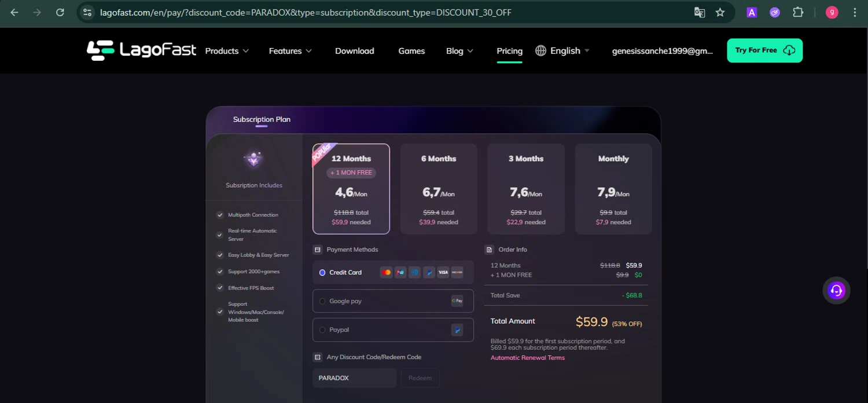Screen dimensions: 868x403
Task: Choose the Monthly plan card
Action: click(x=613, y=189)
